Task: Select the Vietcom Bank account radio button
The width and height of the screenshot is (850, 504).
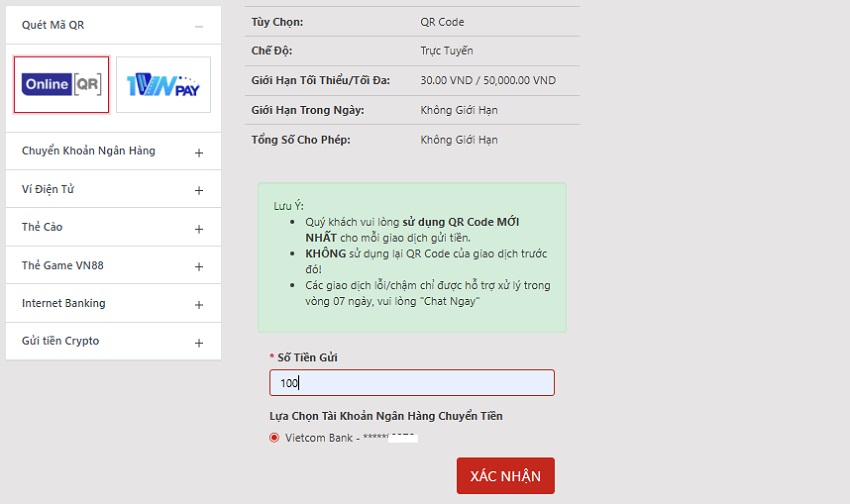Action: [274, 437]
